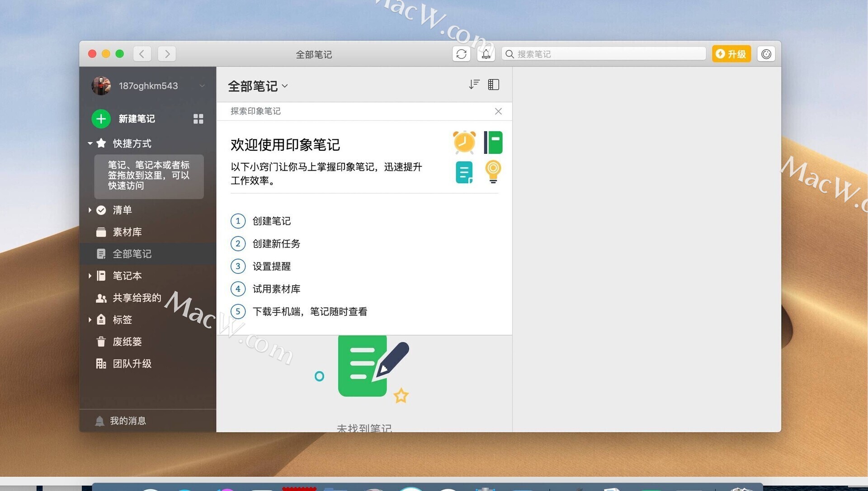The height and width of the screenshot is (491, 868).
Task: Close the 探索印象笔记 banner
Action: (498, 111)
